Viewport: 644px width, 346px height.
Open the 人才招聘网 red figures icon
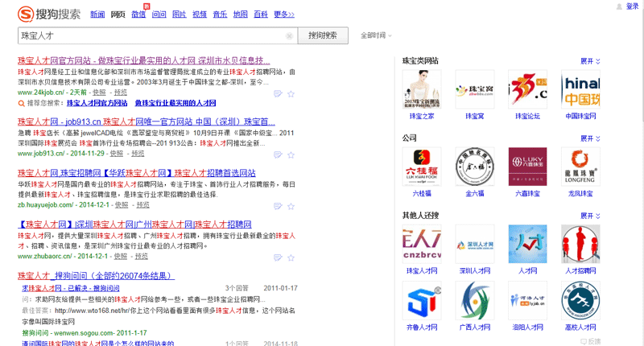580,244
